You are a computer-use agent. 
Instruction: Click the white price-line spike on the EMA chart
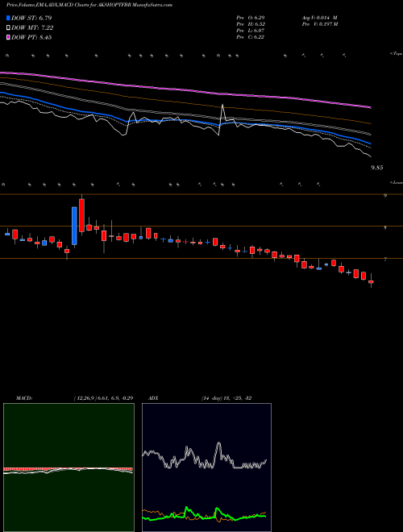pos(222,106)
